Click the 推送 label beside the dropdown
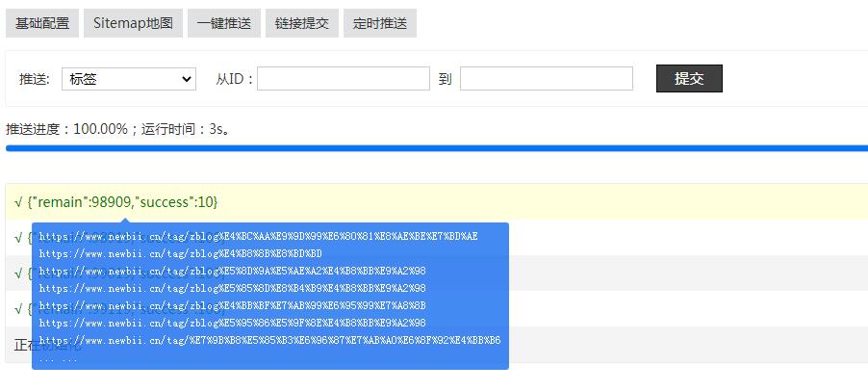Viewport: 868px width, 391px height. (x=35, y=79)
